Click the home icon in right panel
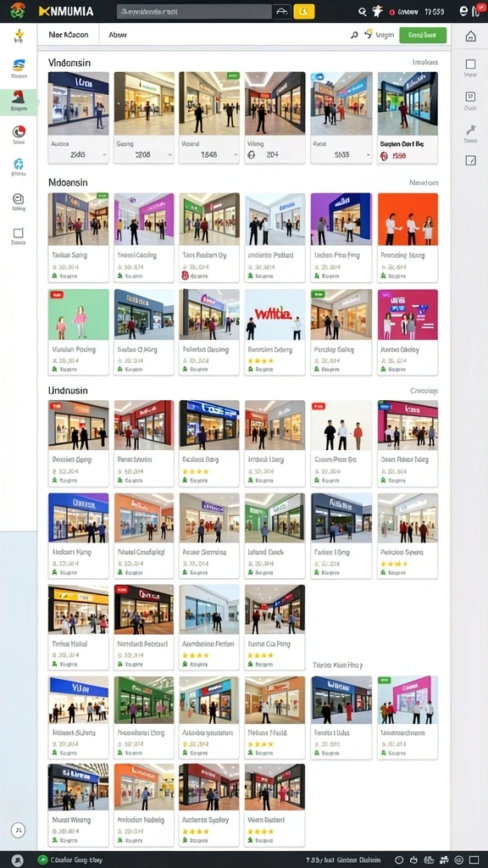The height and width of the screenshot is (868, 488). tap(470, 36)
